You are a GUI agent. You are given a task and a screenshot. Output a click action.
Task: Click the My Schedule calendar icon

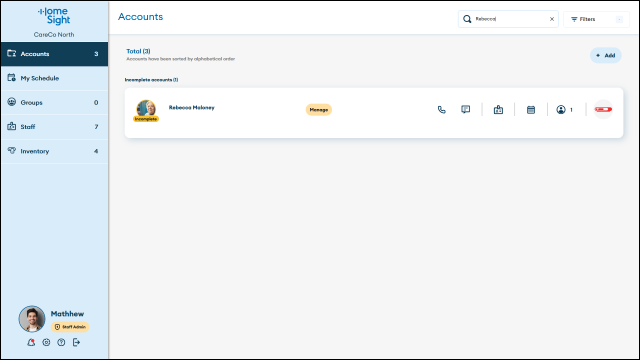tap(11, 78)
